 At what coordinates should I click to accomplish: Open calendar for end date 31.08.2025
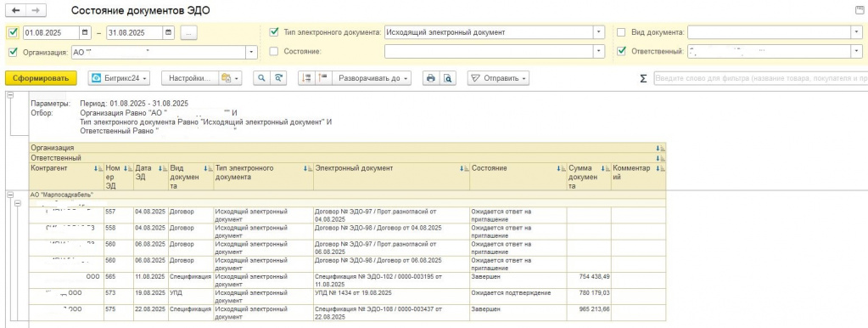[x=168, y=32]
